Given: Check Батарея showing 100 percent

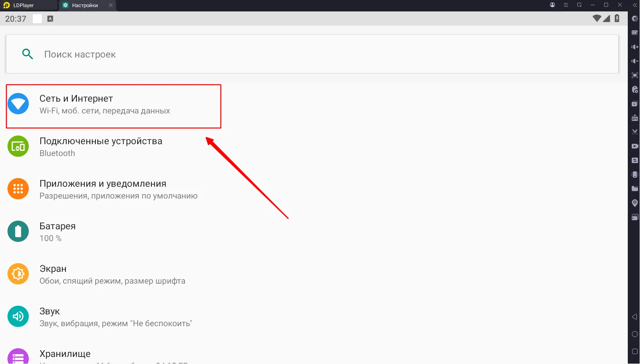Looking at the screenshot, I should point(58,232).
